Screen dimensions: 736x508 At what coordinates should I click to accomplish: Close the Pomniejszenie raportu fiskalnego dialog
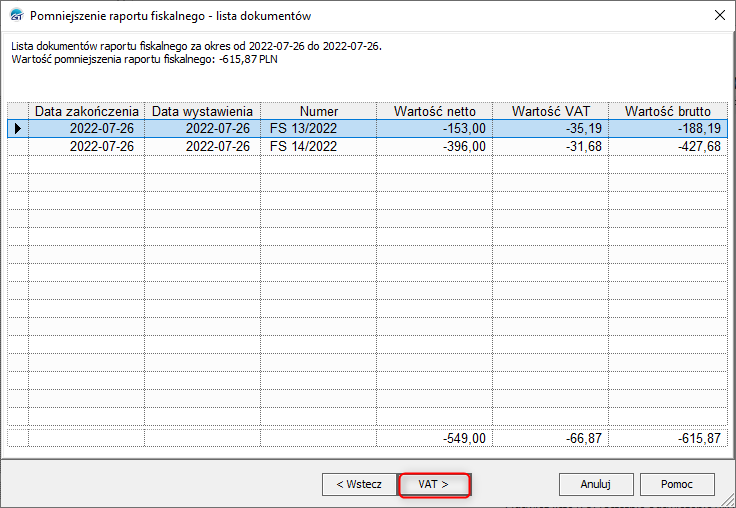tap(719, 15)
